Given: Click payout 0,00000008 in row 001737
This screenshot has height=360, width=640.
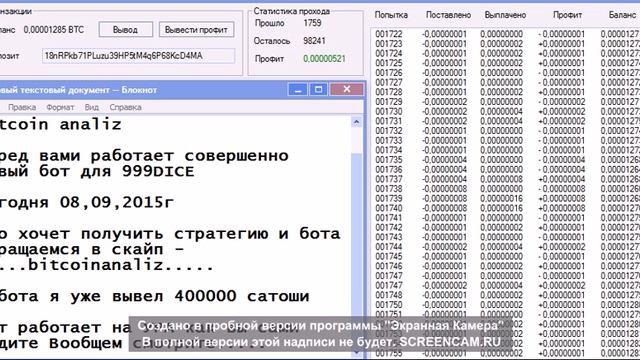Looking at the screenshot, I should click(x=501, y=179).
